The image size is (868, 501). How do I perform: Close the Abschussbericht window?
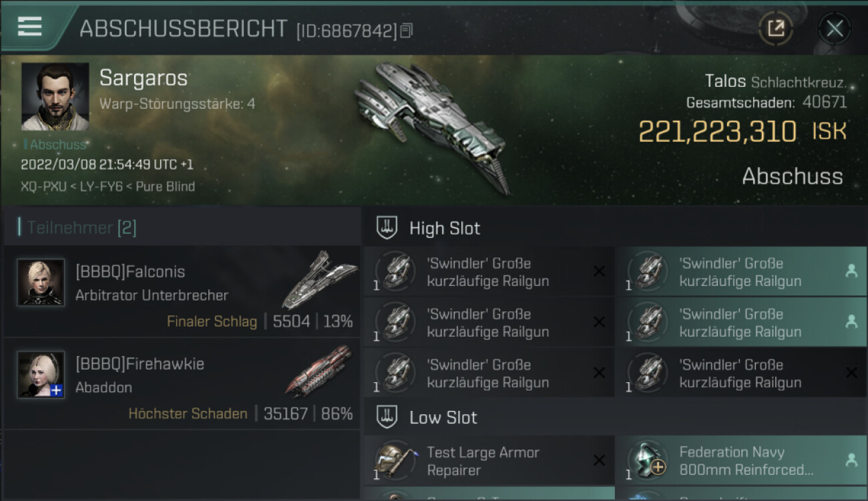tap(834, 28)
